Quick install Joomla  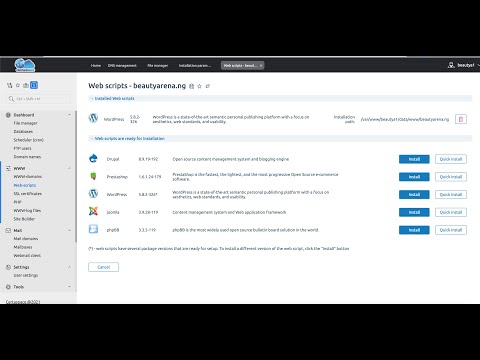click(x=451, y=212)
